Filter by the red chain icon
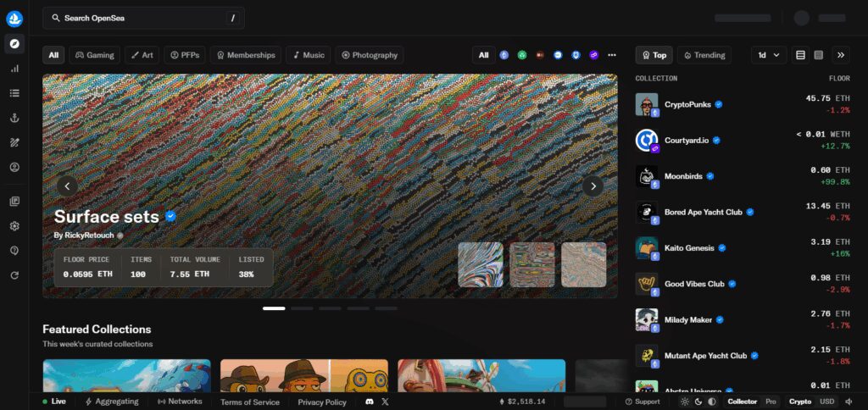 click(x=540, y=55)
